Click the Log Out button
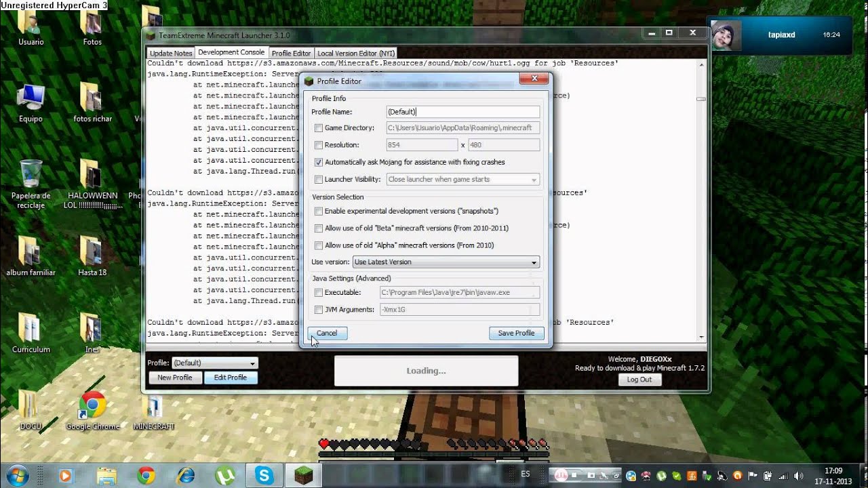 point(639,380)
